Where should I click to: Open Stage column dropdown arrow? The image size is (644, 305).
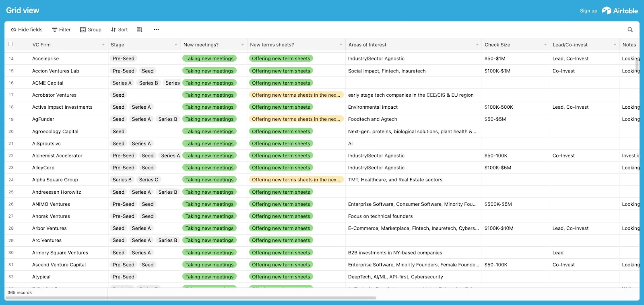click(176, 45)
